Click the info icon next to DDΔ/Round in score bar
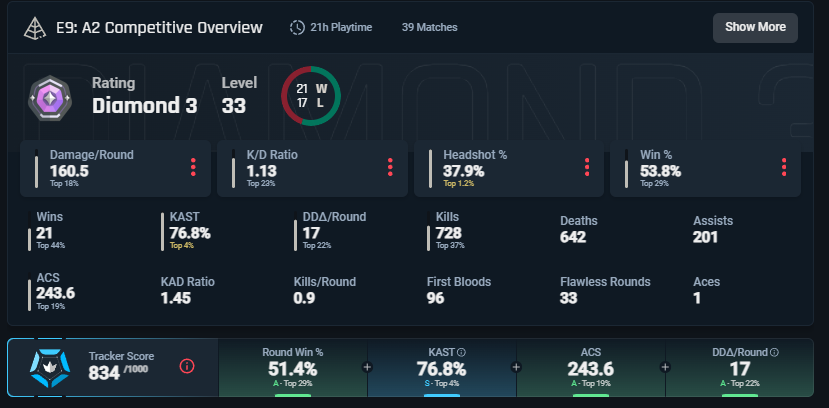Image resolution: width=829 pixels, height=408 pixels. 775,352
